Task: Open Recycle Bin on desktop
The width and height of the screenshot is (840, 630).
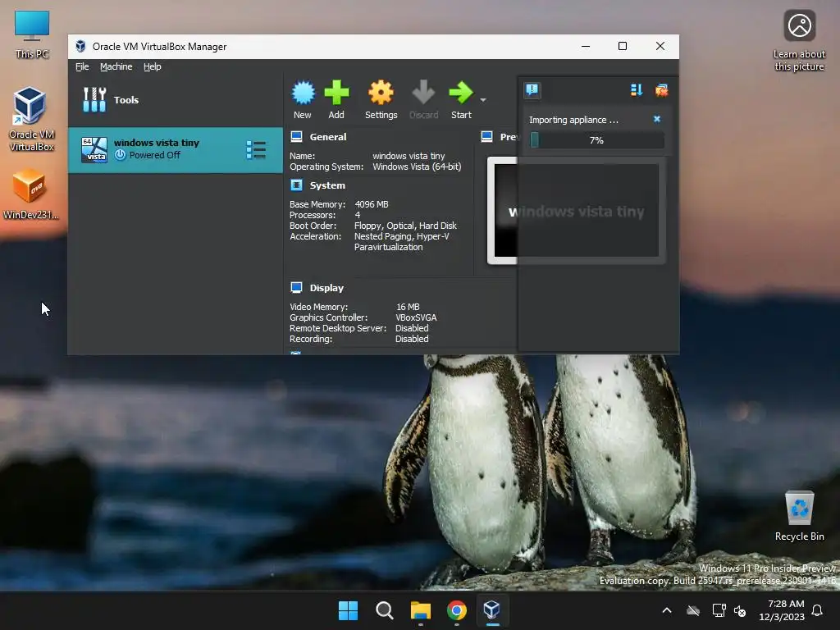Action: click(x=799, y=516)
